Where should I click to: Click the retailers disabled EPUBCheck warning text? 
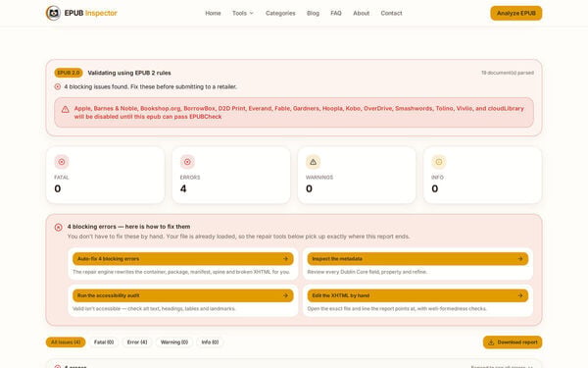299,112
